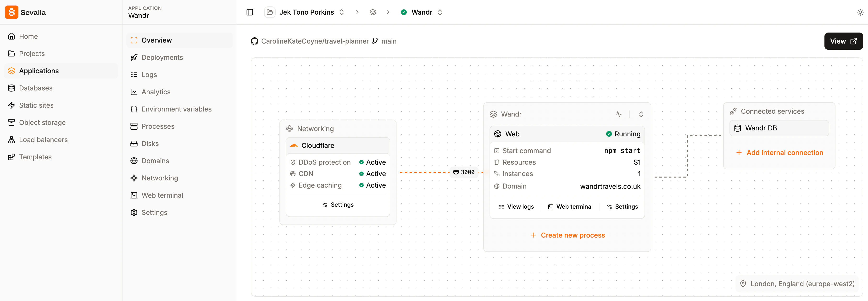Open Load balancers in sidebar
Image resolution: width=868 pixels, height=301 pixels.
(61, 139)
